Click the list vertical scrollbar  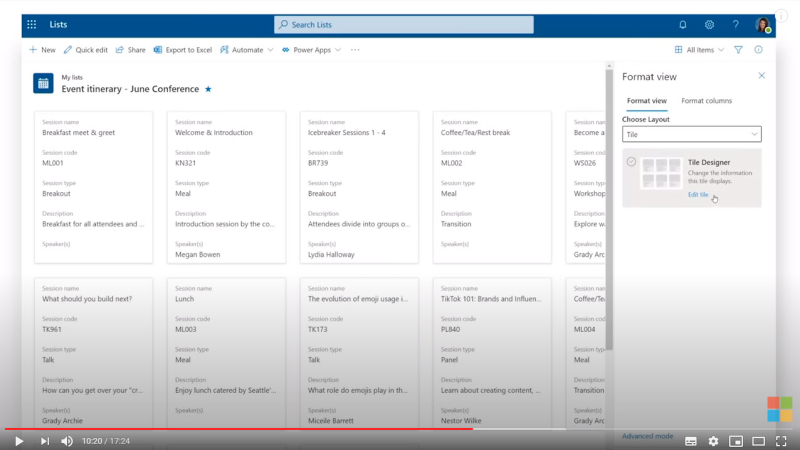(609, 209)
